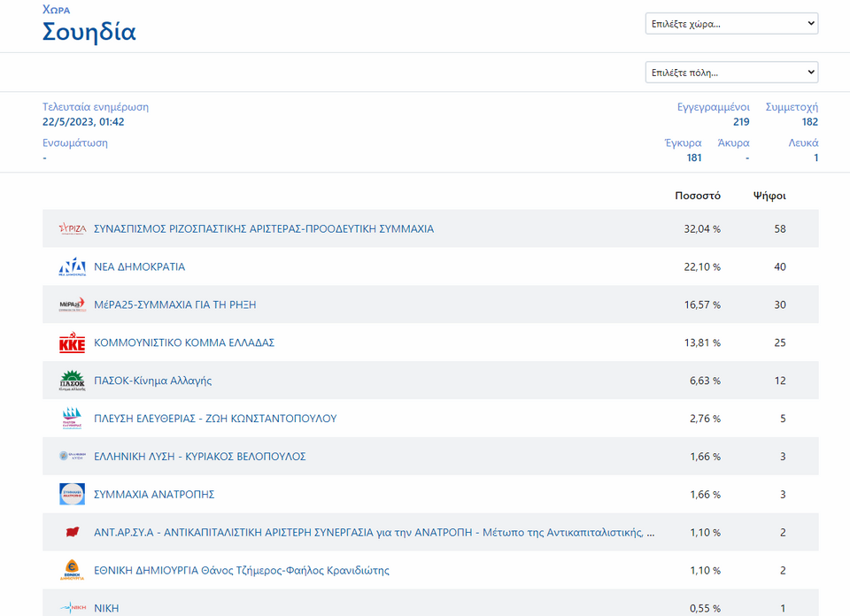Open the 'Επιλέξτε χώρα...' country dropdown
This screenshot has height=616, width=850.
point(731,24)
